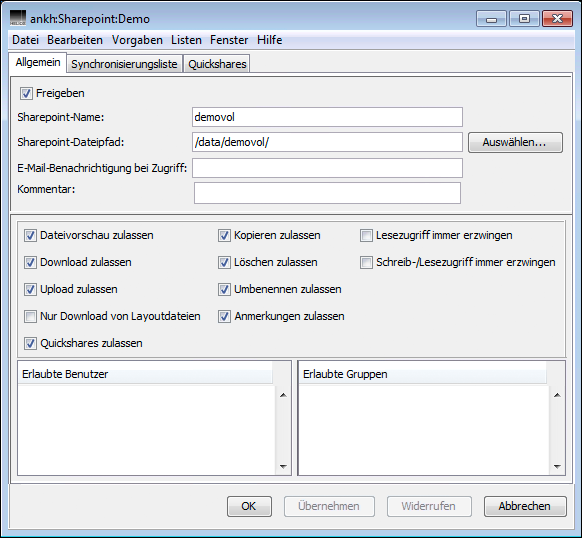582x538 pixels.
Task: Enable Lesezugriff immer erzwingen
Action: (366, 235)
